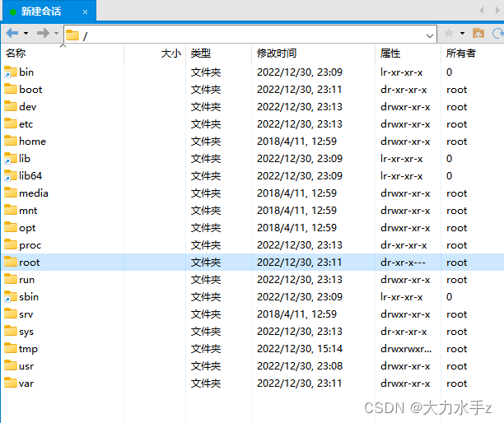Select the bin folder icon
The width and height of the screenshot is (504, 423).
(x=10, y=72)
